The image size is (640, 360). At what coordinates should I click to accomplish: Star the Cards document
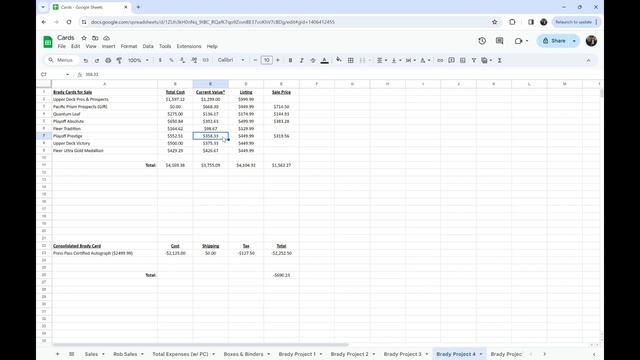tap(84, 38)
